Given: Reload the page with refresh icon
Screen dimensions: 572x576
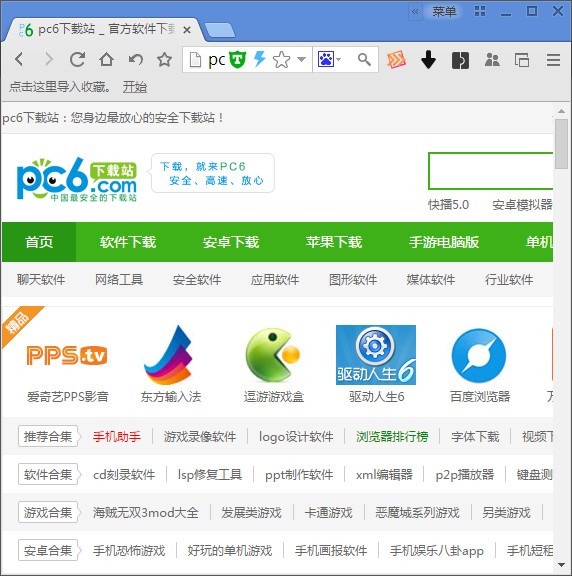Looking at the screenshot, I should (x=77, y=59).
